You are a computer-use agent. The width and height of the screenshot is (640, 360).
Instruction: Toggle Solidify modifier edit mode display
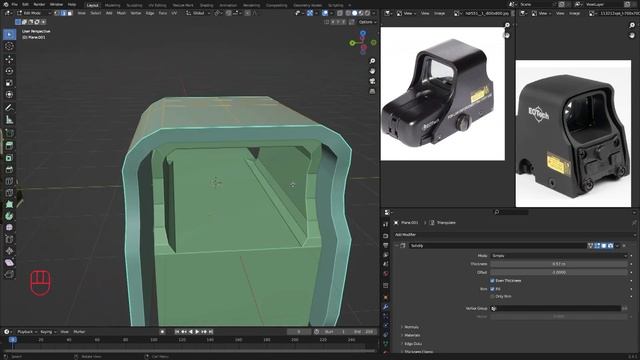597,246
